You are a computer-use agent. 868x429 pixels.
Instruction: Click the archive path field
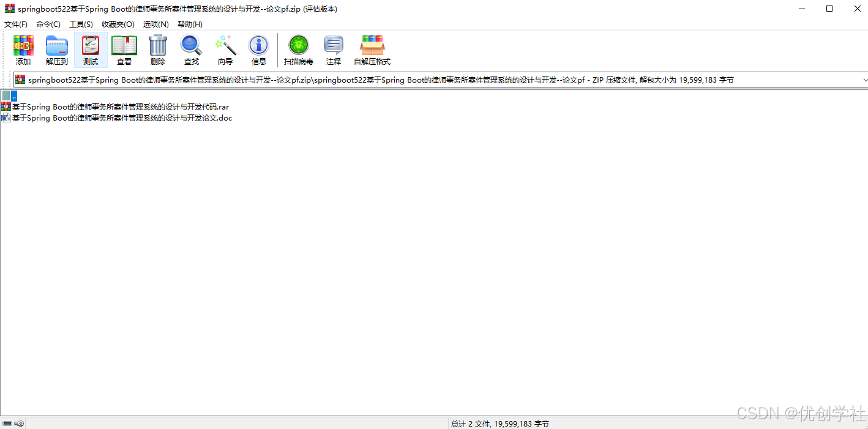(441, 80)
